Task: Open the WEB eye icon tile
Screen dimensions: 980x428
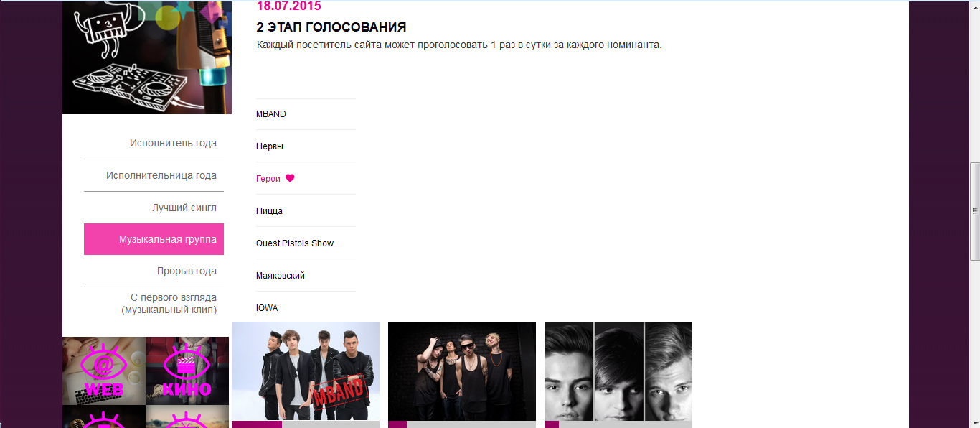Action: point(104,371)
